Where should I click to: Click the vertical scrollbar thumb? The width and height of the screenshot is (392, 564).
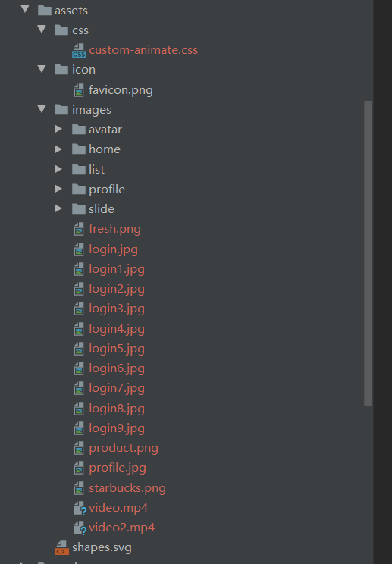(368, 253)
